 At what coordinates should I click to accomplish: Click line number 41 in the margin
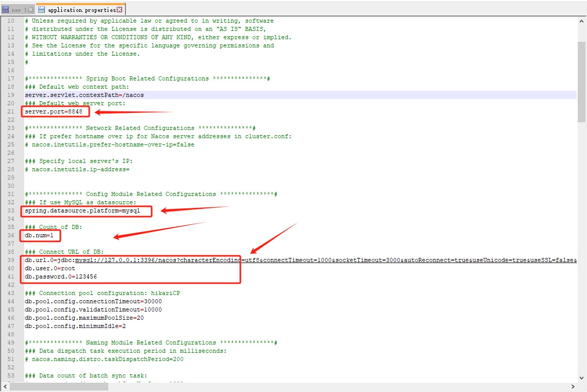coord(11,276)
